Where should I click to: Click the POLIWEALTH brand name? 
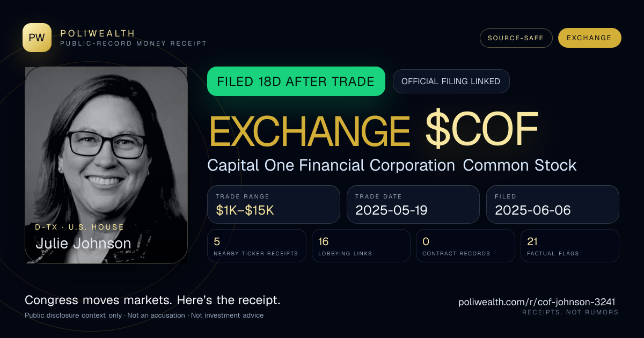pos(98,33)
